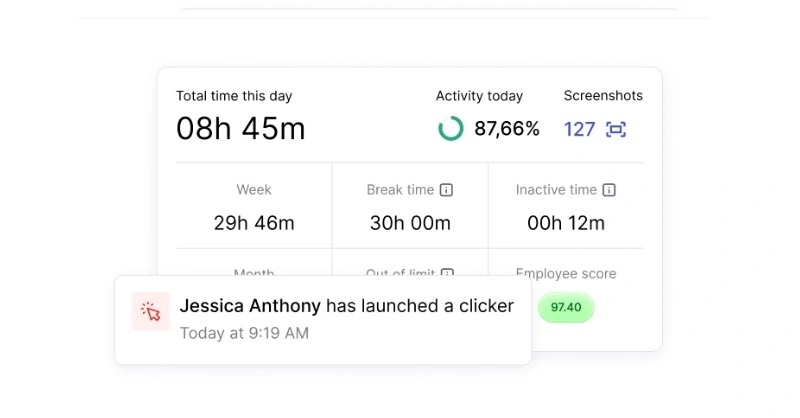
Task: Open the 127 screenshots count link
Action: point(579,129)
